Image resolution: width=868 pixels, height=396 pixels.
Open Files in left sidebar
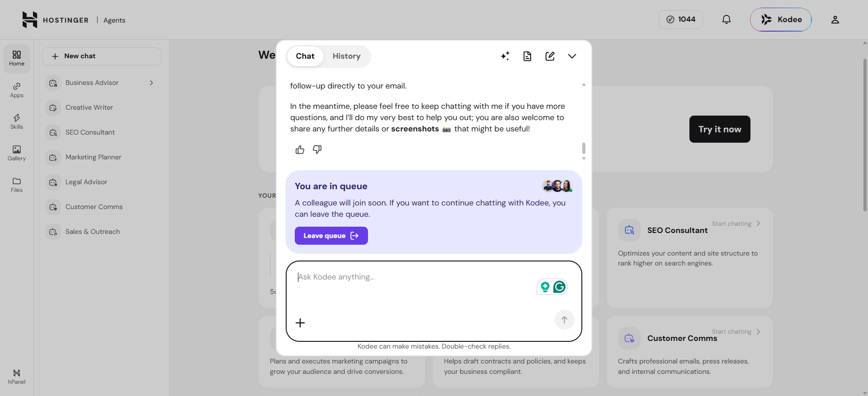17,185
